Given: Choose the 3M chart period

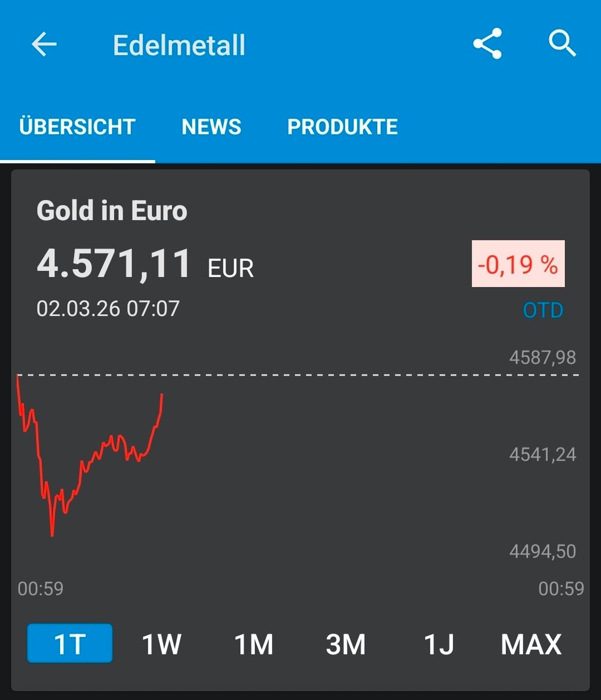Looking at the screenshot, I should [x=346, y=643].
